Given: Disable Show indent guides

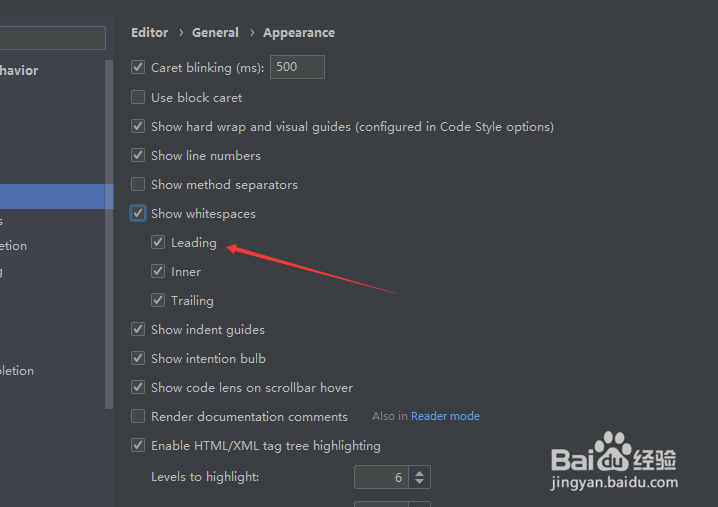Looking at the screenshot, I should (x=138, y=329).
